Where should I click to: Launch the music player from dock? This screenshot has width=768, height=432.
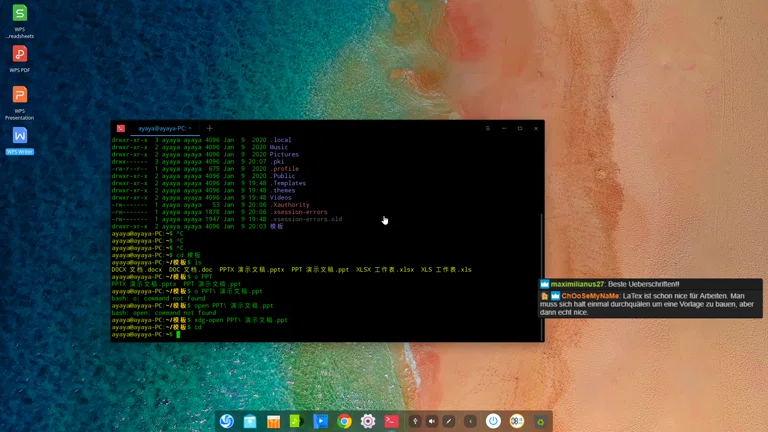[297, 421]
